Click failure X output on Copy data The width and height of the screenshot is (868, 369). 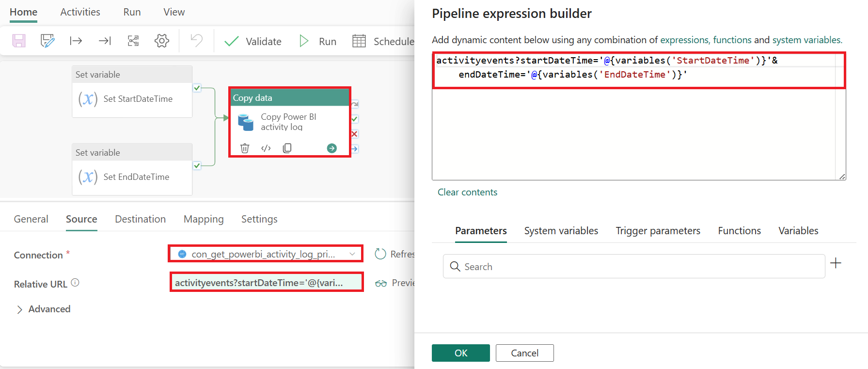coord(354,134)
